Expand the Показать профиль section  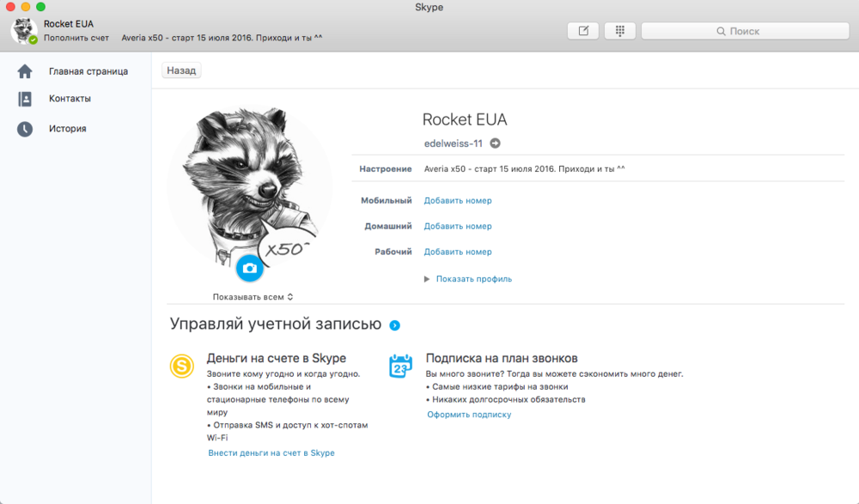pyautogui.click(x=468, y=279)
